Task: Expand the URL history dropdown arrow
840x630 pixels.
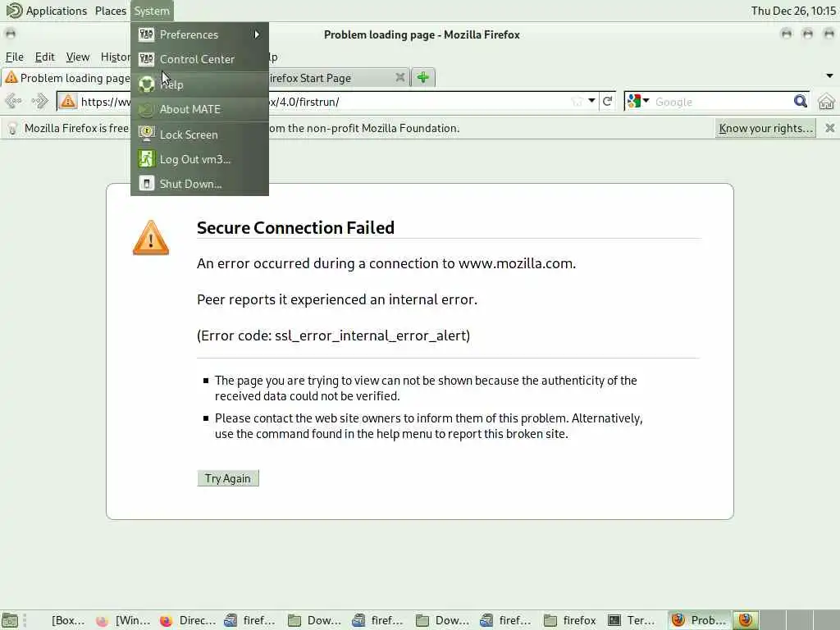Action: pyautogui.click(x=591, y=101)
